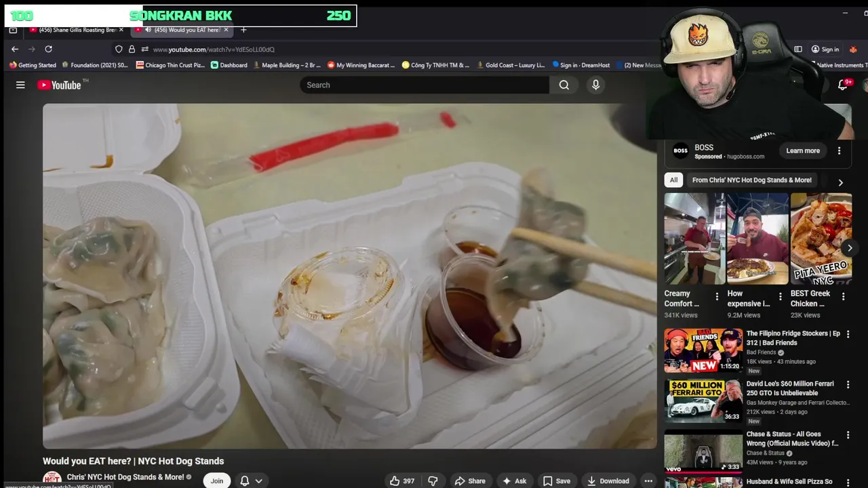Click the Sign in browser account button
The height and width of the screenshot is (488, 868).
[825, 49]
